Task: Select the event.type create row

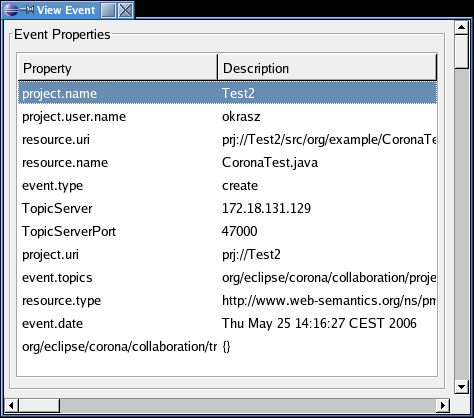Action: (x=227, y=186)
